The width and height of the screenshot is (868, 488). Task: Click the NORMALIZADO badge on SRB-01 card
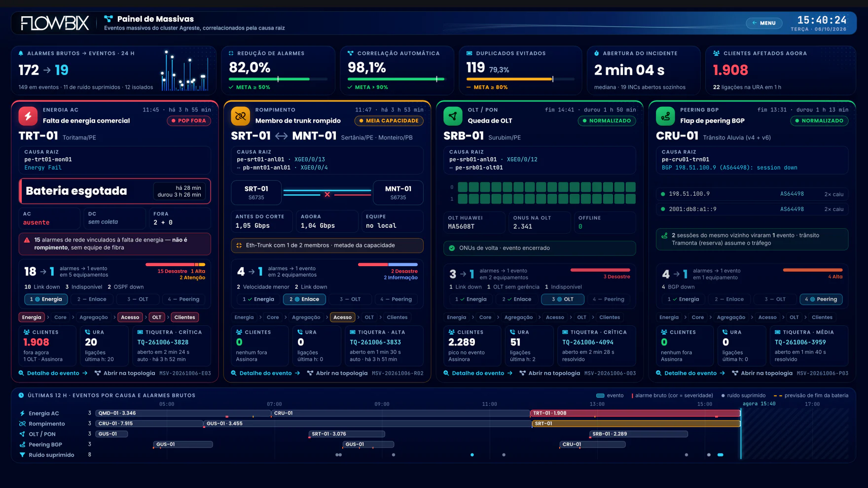[607, 121]
